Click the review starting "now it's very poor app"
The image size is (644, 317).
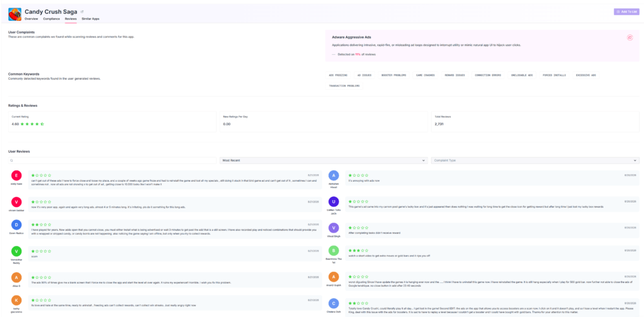108,207
